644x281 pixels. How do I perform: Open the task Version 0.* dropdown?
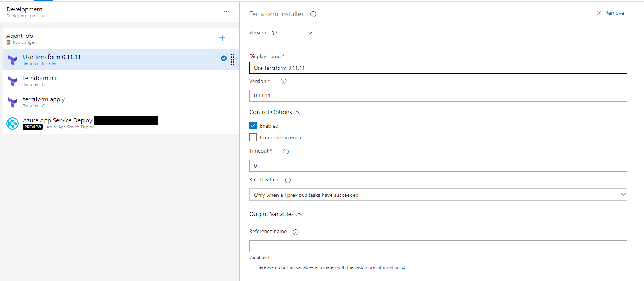click(292, 33)
